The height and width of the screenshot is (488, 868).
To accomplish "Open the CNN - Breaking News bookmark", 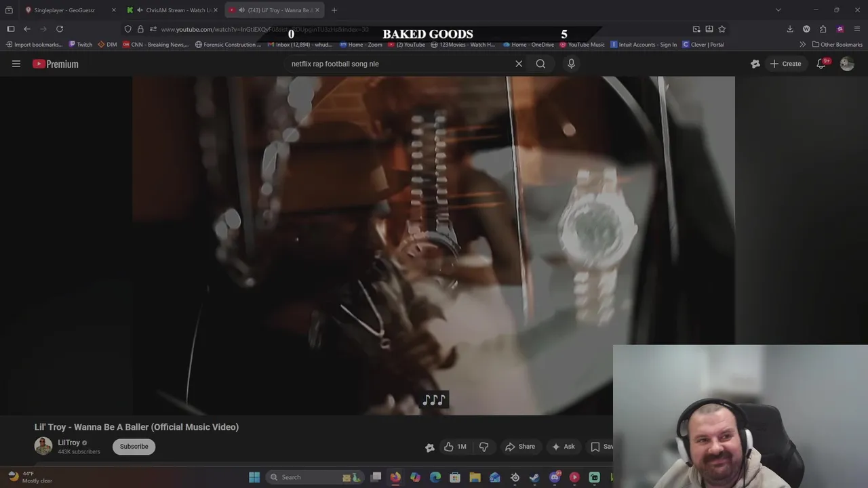I will (x=155, y=45).
